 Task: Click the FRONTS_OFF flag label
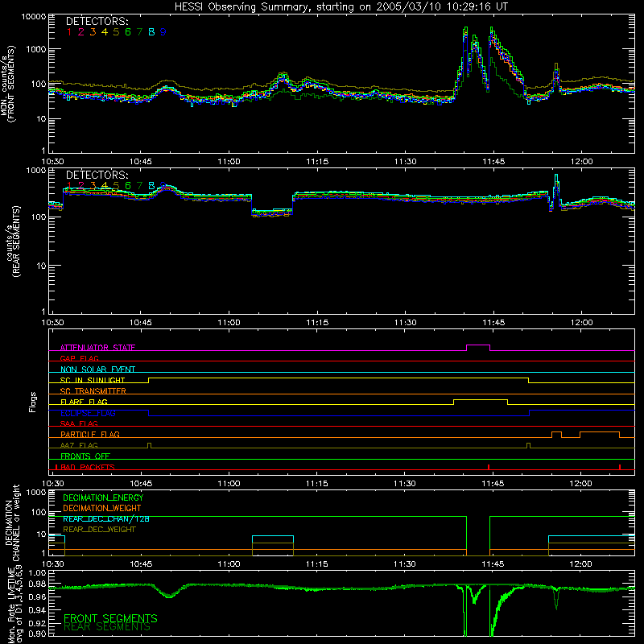coord(85,456)
